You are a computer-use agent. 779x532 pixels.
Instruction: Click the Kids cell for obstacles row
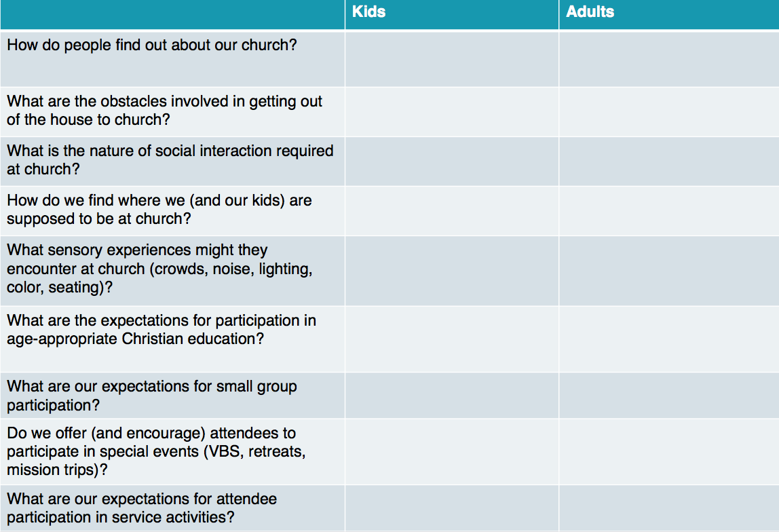(451, 111)
